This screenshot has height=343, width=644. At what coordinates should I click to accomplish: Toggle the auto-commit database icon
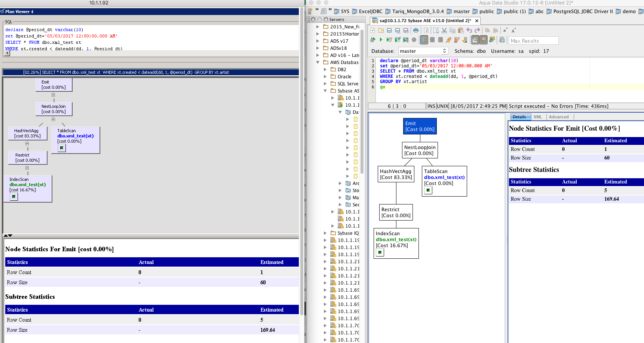point(424,40)
